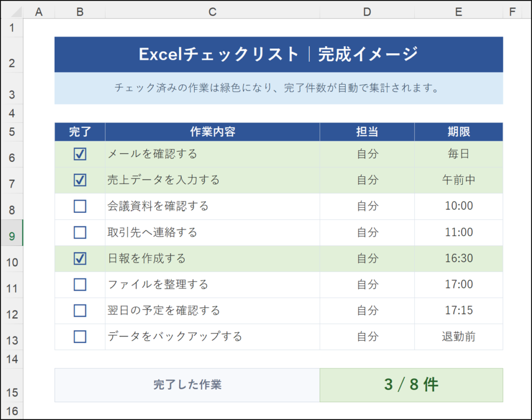The width and height of the screenshot is (532, 420).
Task: Select the 完了 header cell
Action: [80, 131]
